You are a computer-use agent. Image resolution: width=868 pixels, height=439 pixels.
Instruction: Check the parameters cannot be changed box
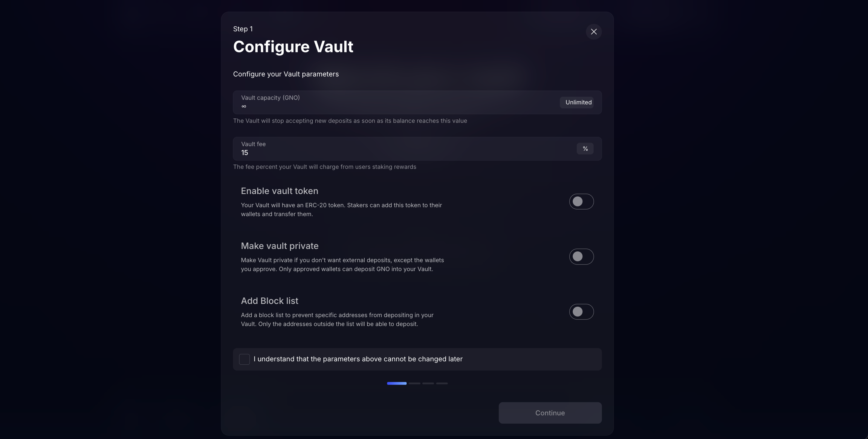click(x=245, y=359)
